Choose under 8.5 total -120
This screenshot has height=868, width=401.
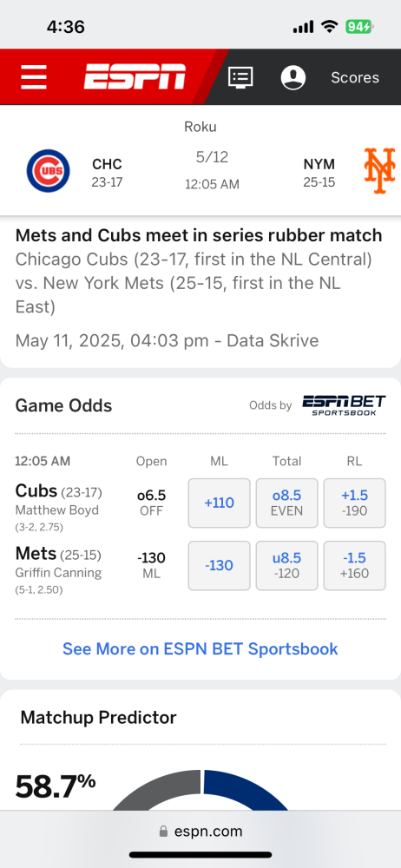coord(287,565)
